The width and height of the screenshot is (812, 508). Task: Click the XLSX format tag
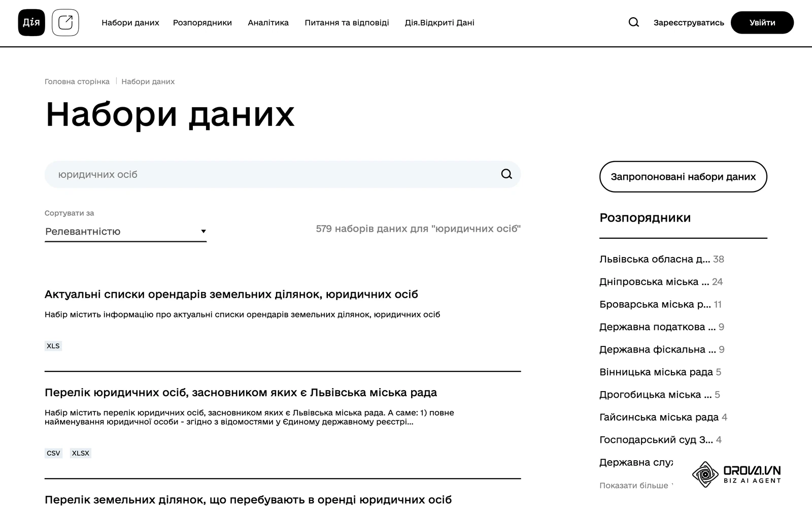pyautogui.click(x=81, y=453)
